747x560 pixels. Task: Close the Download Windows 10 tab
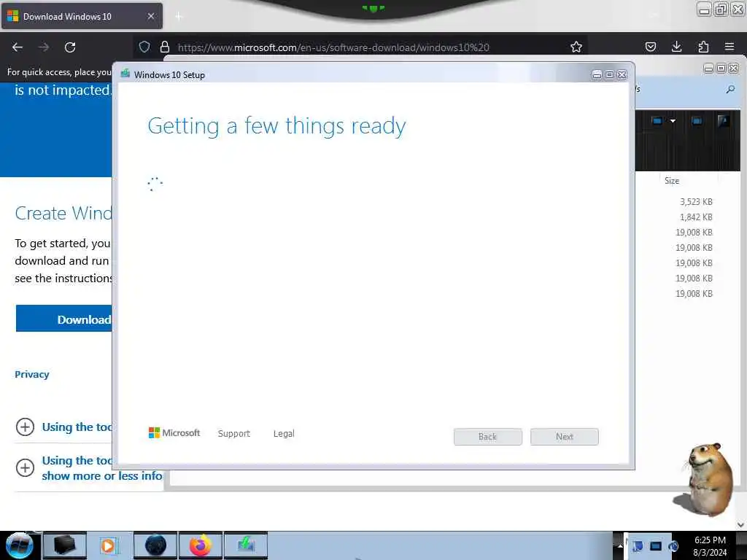151,16
